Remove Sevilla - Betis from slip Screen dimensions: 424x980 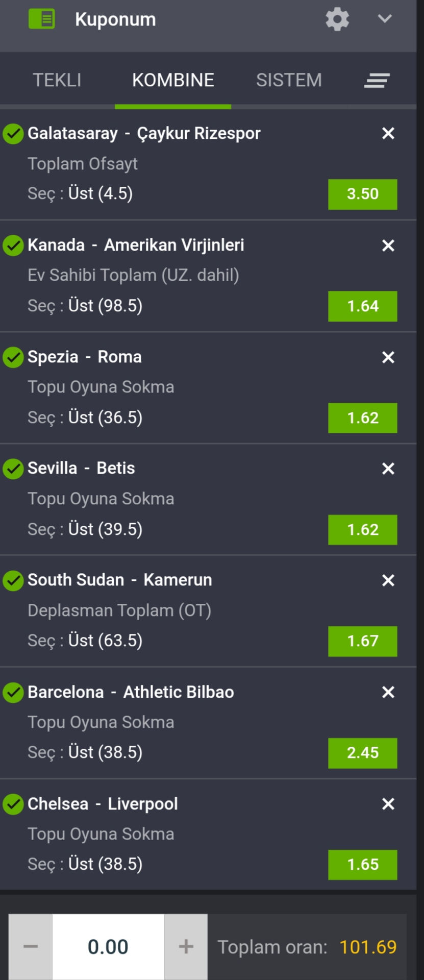point(388,469)
